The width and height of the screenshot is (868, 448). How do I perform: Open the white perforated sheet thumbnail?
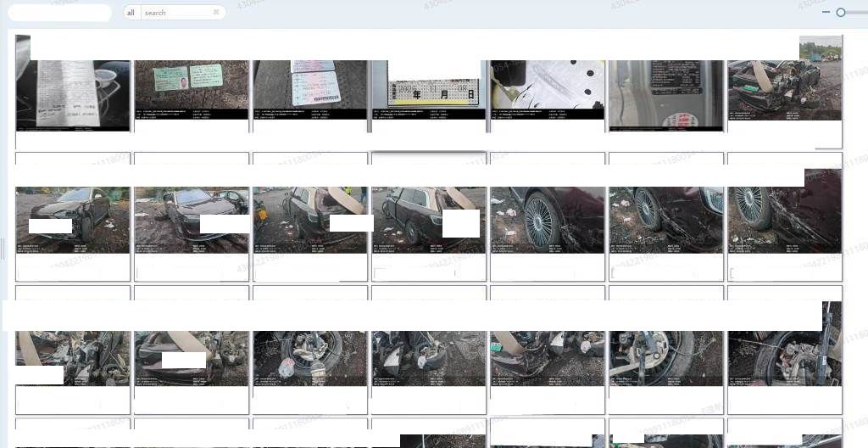[x=548, y=89]
